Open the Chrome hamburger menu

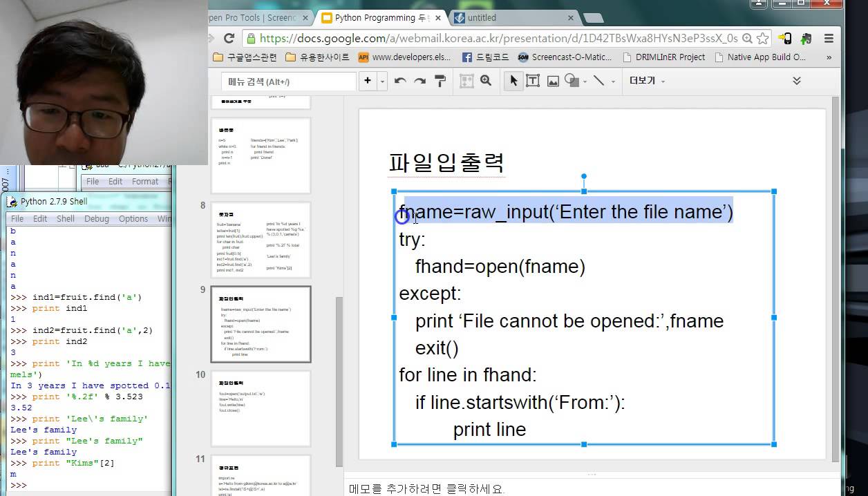click(x=829, y=38)
